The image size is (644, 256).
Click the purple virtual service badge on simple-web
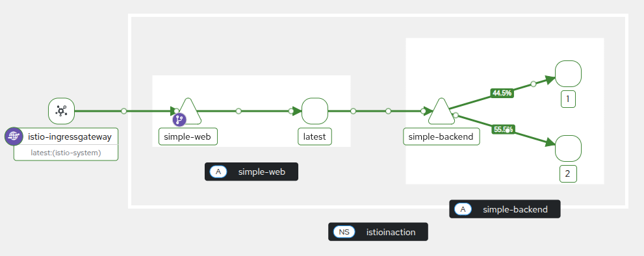pyautogui.click(x=179, y=120)
